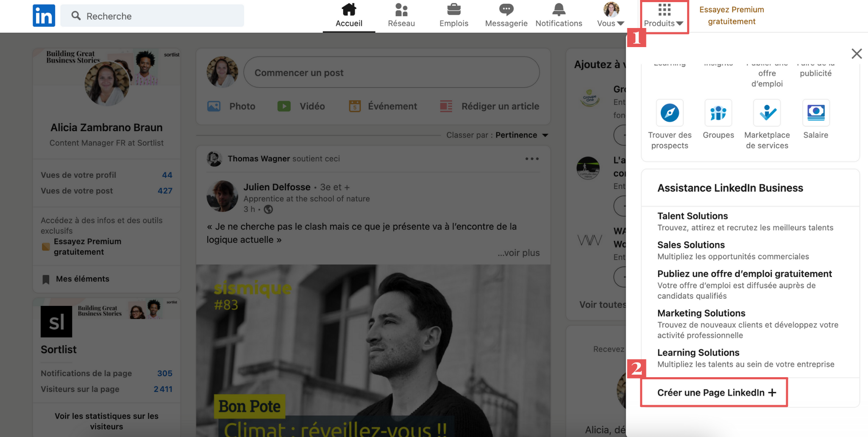Add a Vidéo to a post
Screen dimensions: 868x437
click(301, 106)
